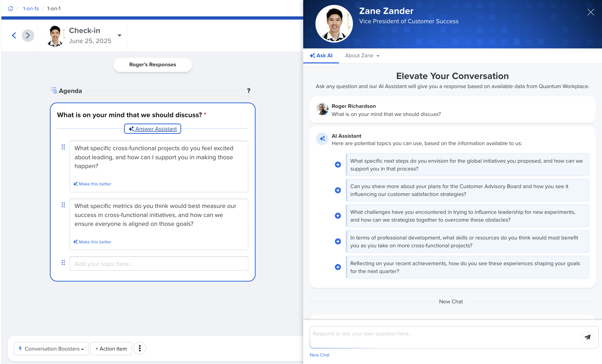Send the chat message with paper plane
Viewport: 602px width, 364px height.
[587, 337]
